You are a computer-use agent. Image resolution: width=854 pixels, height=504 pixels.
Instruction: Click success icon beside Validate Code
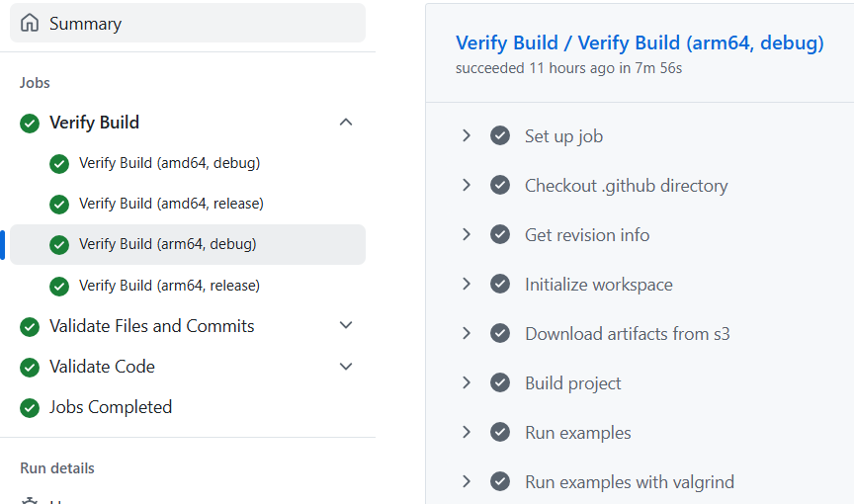[x=30, y=367]
